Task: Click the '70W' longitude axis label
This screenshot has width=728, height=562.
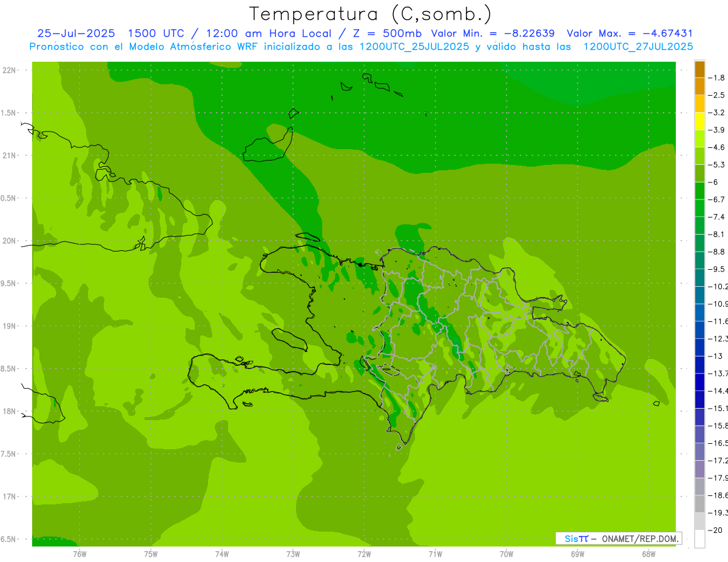Action: coord(507,554)
